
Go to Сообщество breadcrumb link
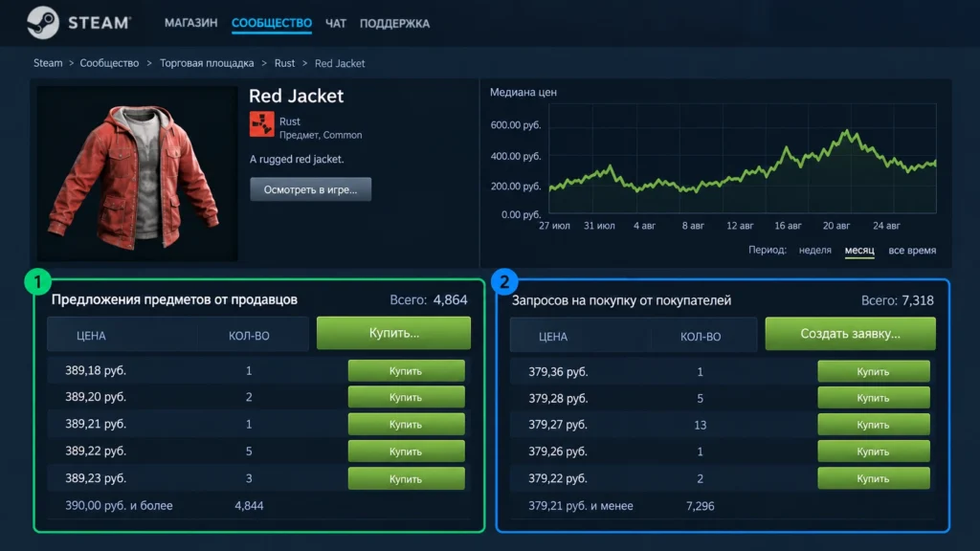pos(109,63)
